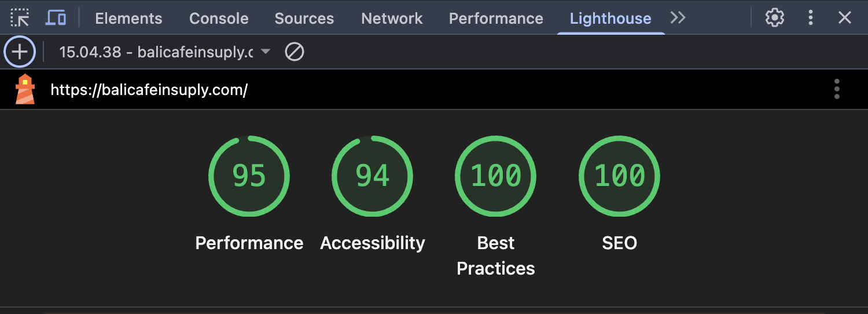
Task: Open the Sources tab
Action: coord(304,19)
